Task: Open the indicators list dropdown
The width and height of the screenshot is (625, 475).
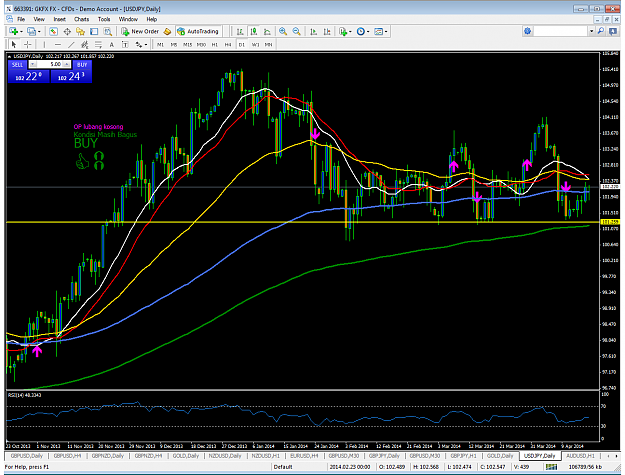Action: (350, 31)
